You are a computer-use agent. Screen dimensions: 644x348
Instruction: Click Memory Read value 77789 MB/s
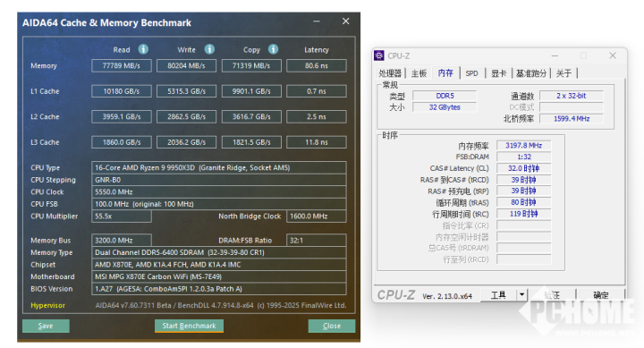click(x=121, y=65)
